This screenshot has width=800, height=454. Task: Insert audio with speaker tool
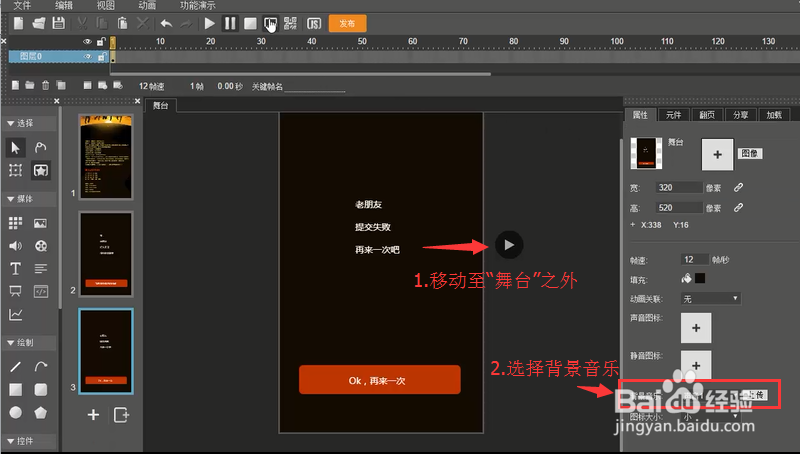(x=15, y=246)
